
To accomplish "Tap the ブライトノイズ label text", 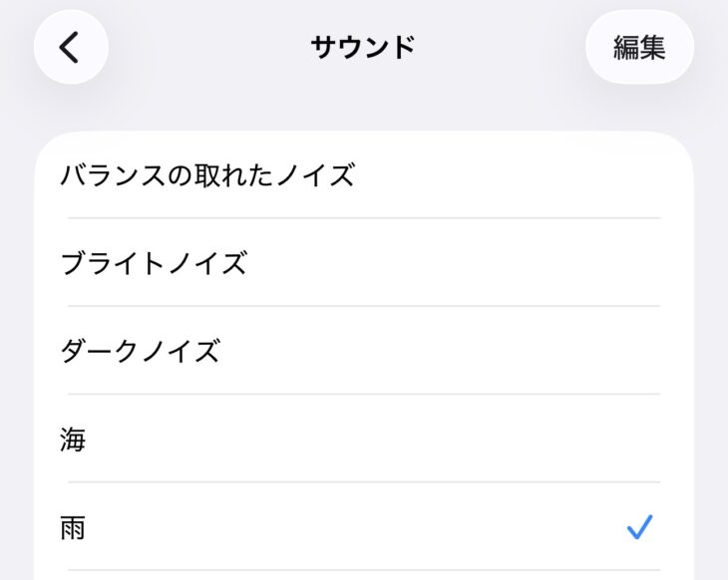I will point(154,264).
